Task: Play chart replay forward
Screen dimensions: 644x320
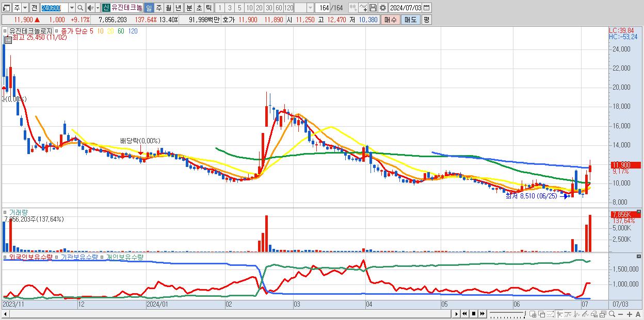Action: tap(456, 314)
